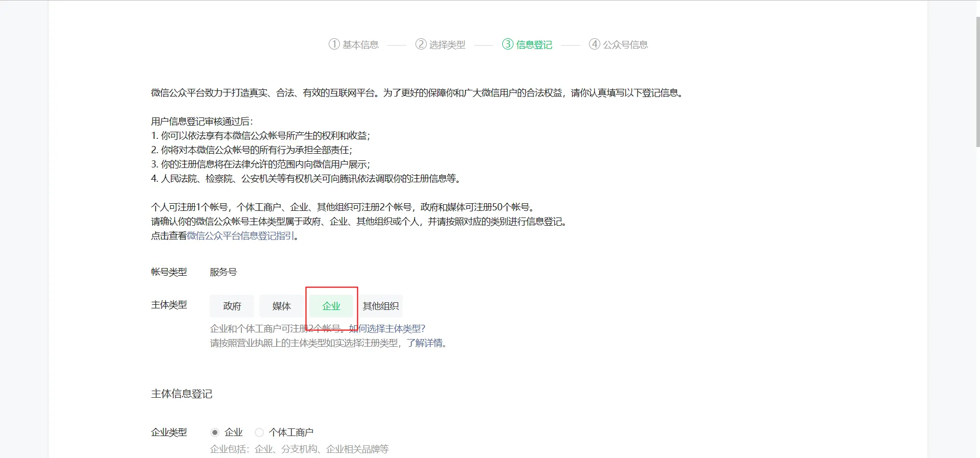Click the 了解详情 link

click(x=425, y=343)
